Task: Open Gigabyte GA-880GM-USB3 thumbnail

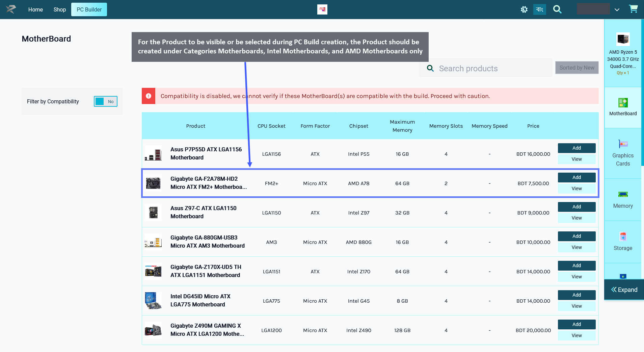Action: coord(153,242)
